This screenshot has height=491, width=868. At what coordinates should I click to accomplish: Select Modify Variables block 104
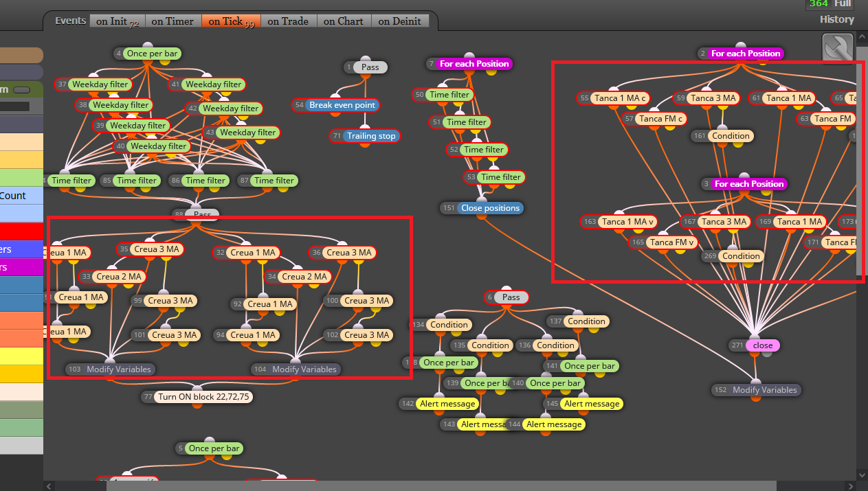click(296, 369)
